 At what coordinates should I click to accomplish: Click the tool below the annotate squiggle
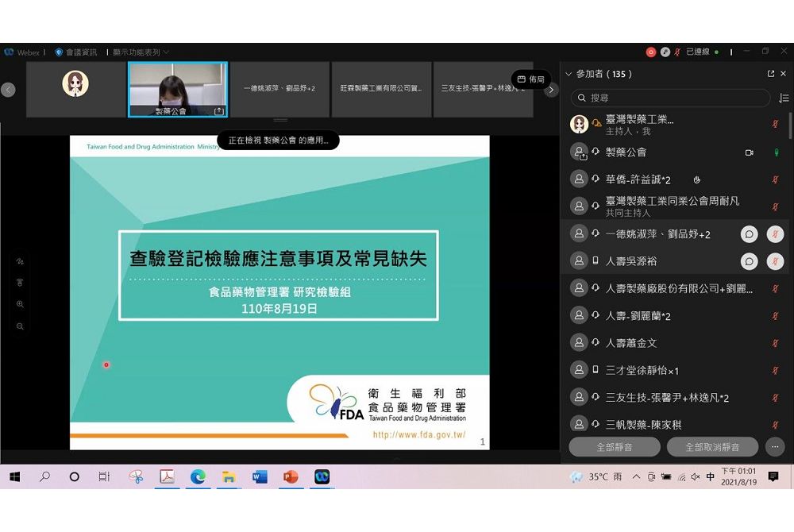click(21, 283)
